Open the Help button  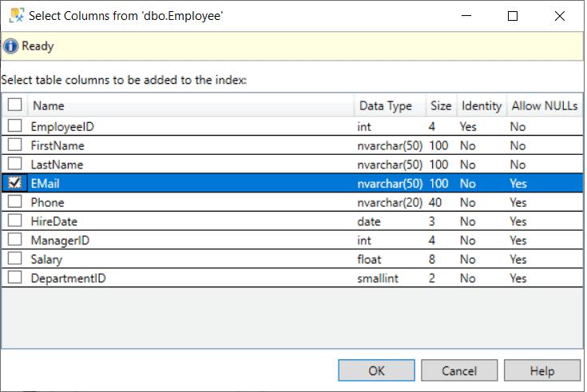(x=541, y=370)
